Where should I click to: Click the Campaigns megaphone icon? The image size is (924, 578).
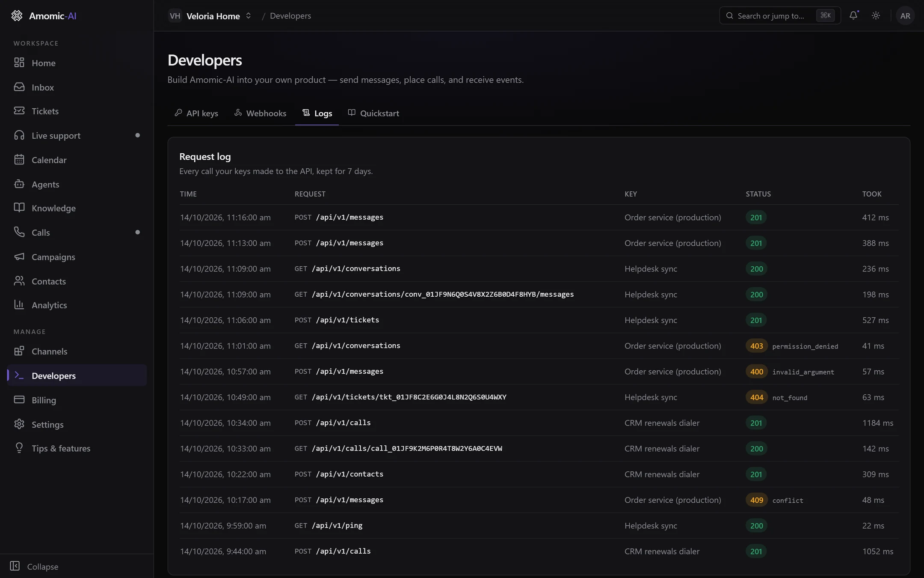click(19, 257)
